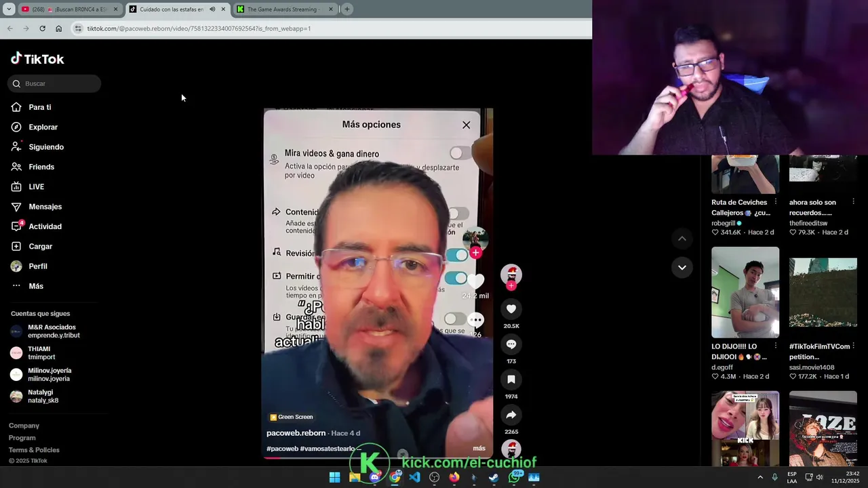Open a new browser tab

[x=347, y=9]
